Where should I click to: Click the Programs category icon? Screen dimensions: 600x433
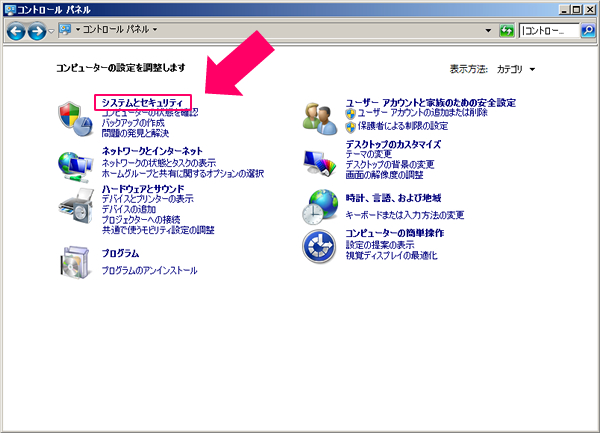pos(74,262)
